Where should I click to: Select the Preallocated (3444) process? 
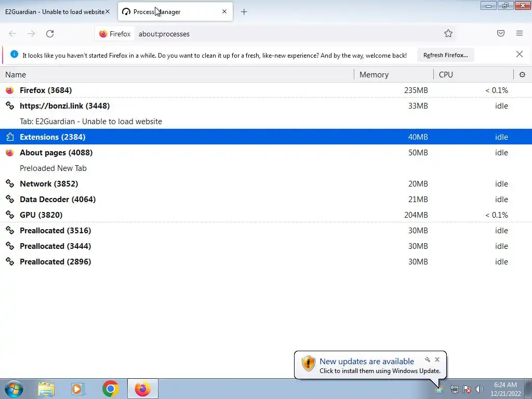(266, 246)
